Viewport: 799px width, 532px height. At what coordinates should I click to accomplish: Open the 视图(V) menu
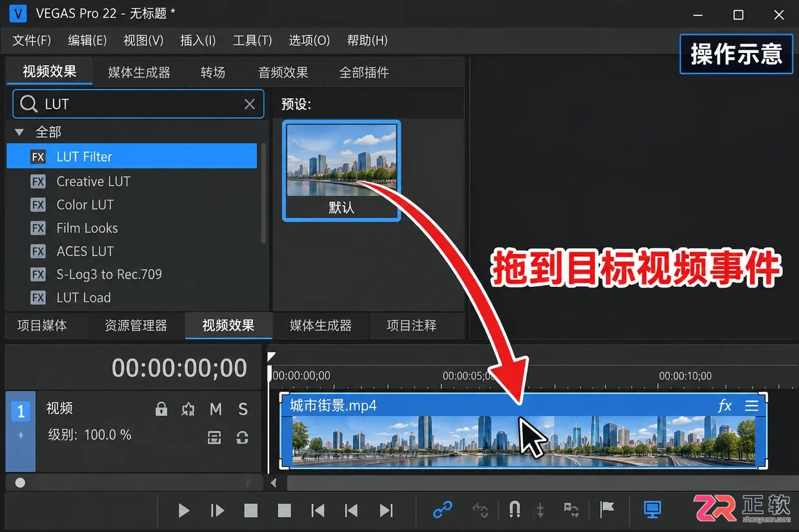point(143,40)
